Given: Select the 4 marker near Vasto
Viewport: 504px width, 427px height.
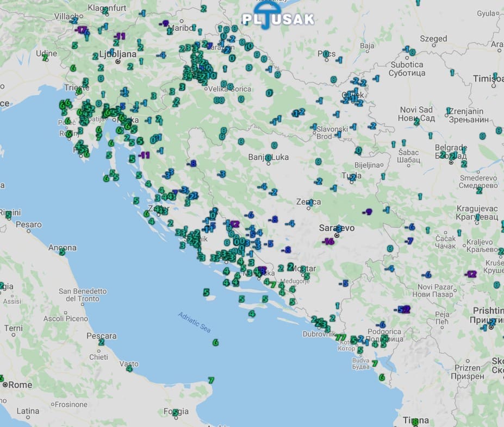Looking at the screenshot, I should click(x=129, y=369).
